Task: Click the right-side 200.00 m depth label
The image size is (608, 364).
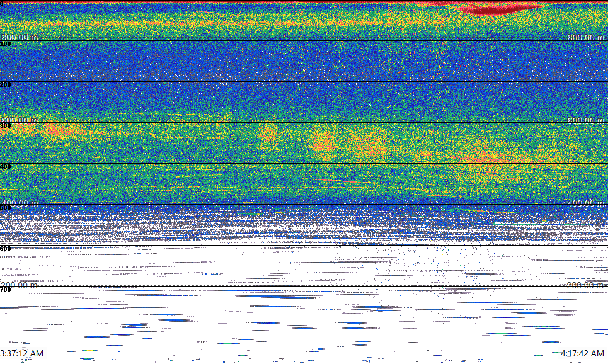Action: point(585,285)
